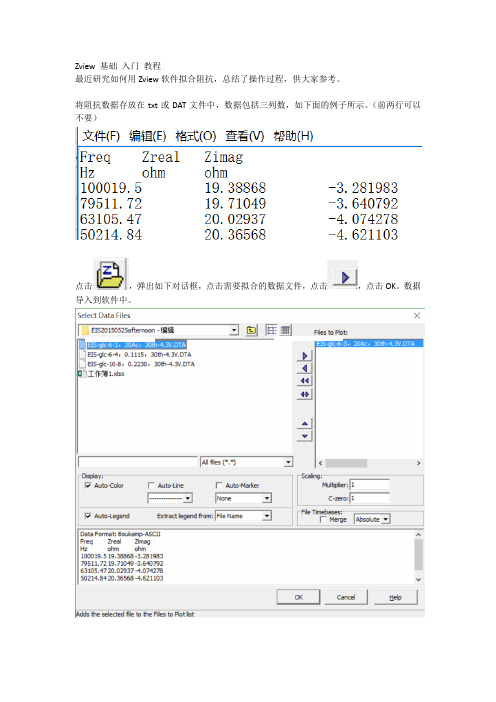Viewport: 496px width, 702px height.
Task: Close the Select Data Files dialog
Action: [417, 316]
